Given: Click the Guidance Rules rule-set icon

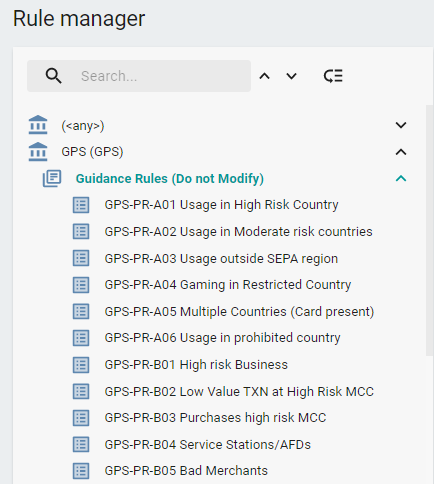Looking at the screenshot, I should [x=52, y=178].
